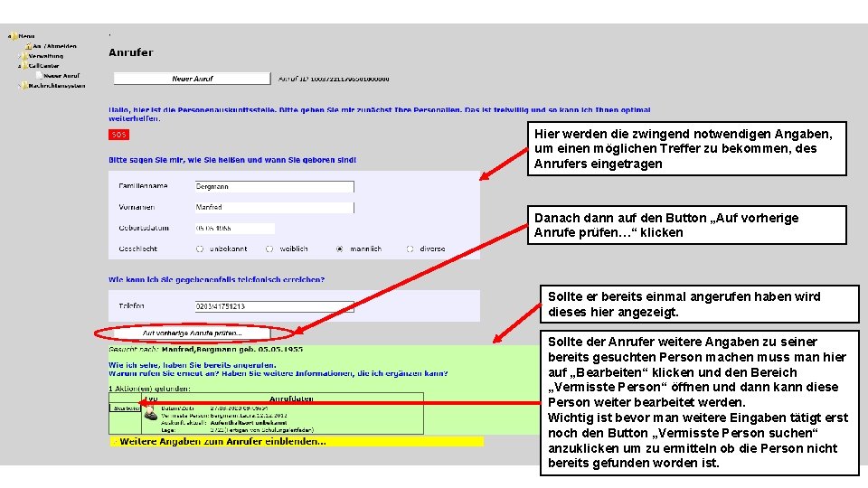Viewport: 868px width, 488px height.
Task: Collapse the CallCenter tree node
Action: pos(19,66)
